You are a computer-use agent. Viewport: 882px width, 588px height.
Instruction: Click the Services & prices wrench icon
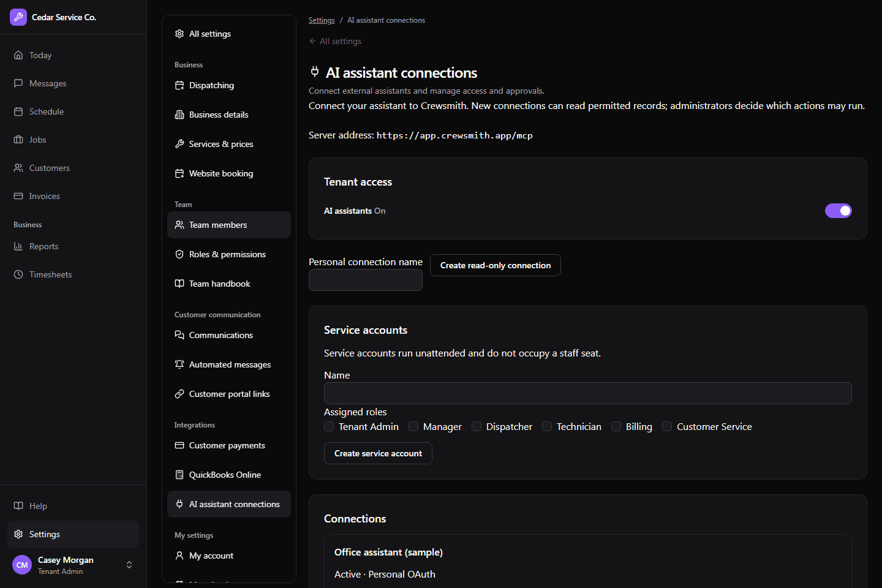pyautogui.click(x=179, y=144)
